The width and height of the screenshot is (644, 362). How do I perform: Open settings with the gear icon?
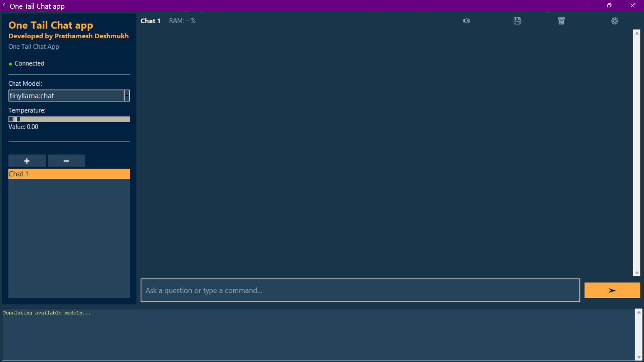(615, 21)
